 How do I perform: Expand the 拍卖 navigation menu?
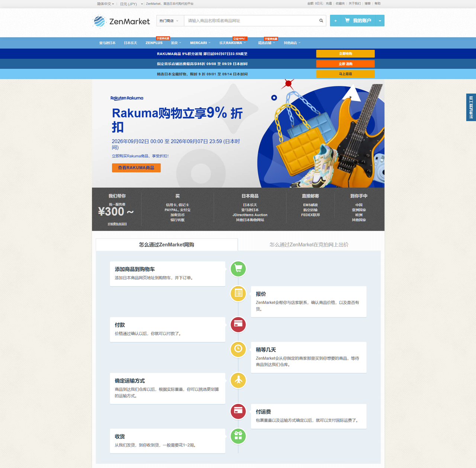[176, 43]
